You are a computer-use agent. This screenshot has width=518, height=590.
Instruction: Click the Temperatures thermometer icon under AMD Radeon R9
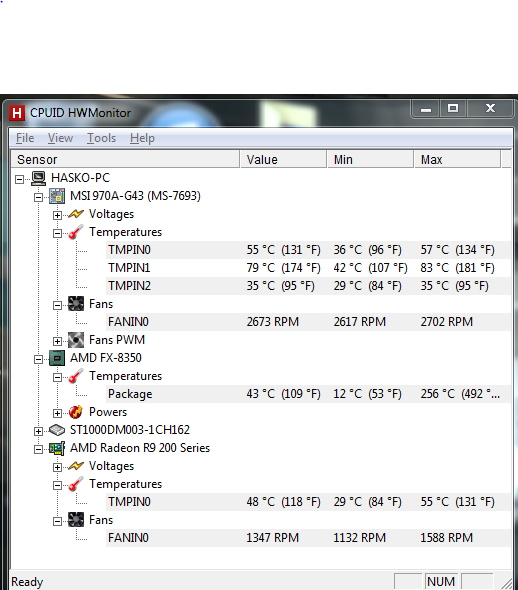point(76,484)
